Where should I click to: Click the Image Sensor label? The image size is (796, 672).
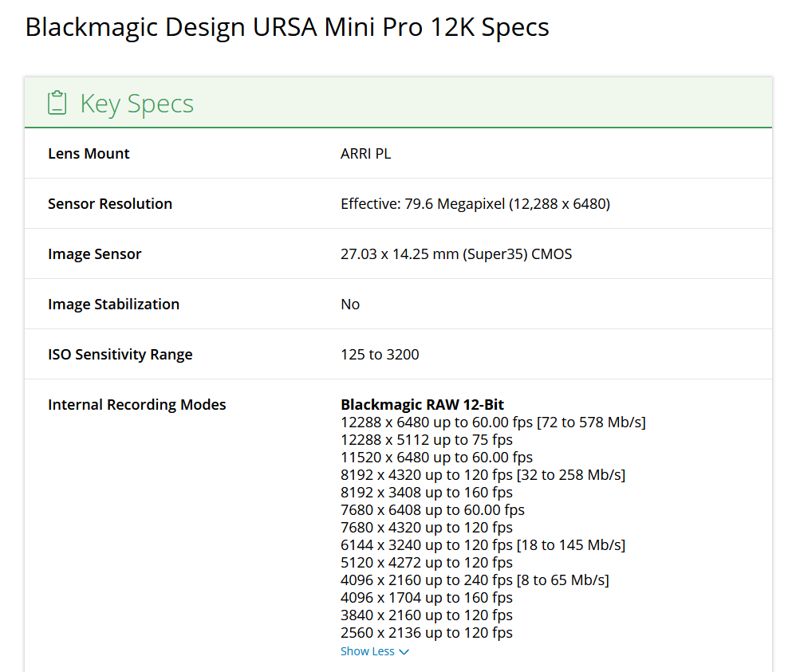(94, 253)
